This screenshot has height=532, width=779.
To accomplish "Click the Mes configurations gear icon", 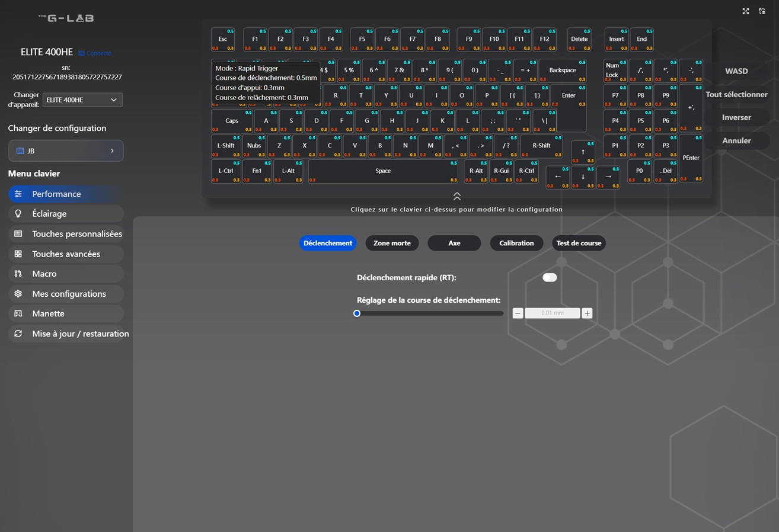I will (18, 294).
